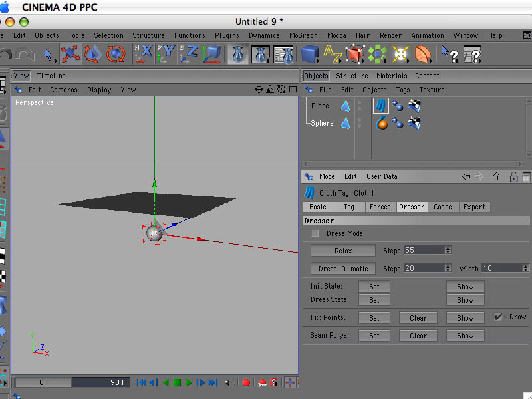Add a cube primitive from toolbar
Viewport: 532px width, 399px height.
[310, 54]
